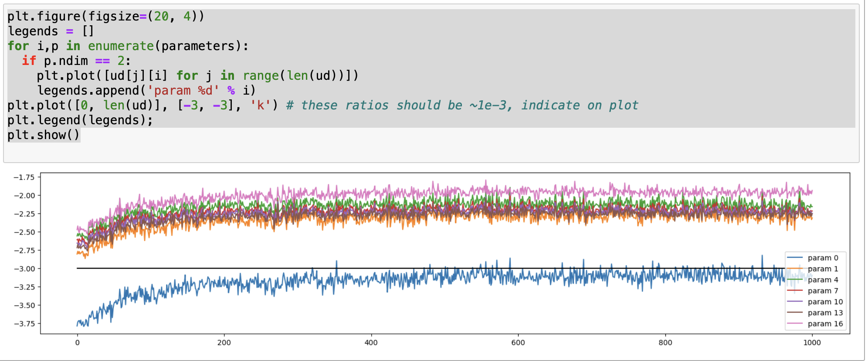Select the 'param 4' legend label
The height and width of the screenshot is (361, 868).
[823, 279]
